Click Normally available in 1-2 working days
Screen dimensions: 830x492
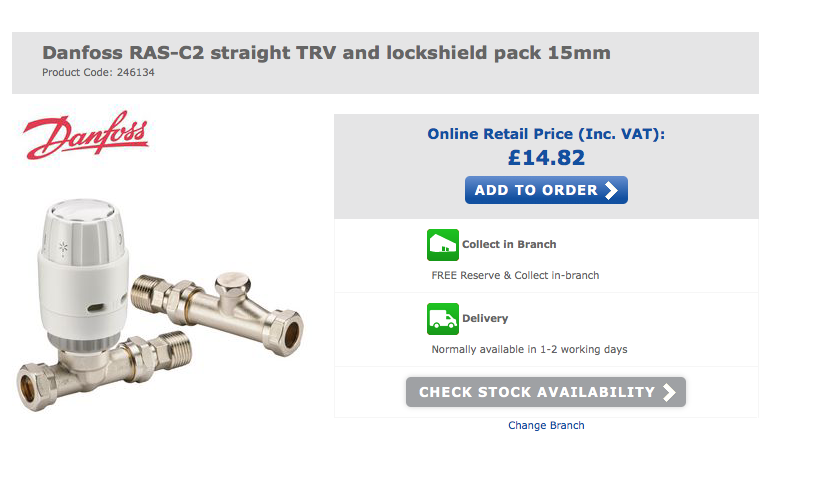[x=529, y=350]
